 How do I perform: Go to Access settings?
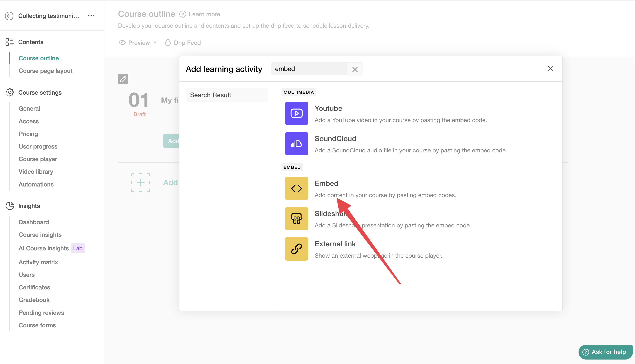(x=29, y=121)
